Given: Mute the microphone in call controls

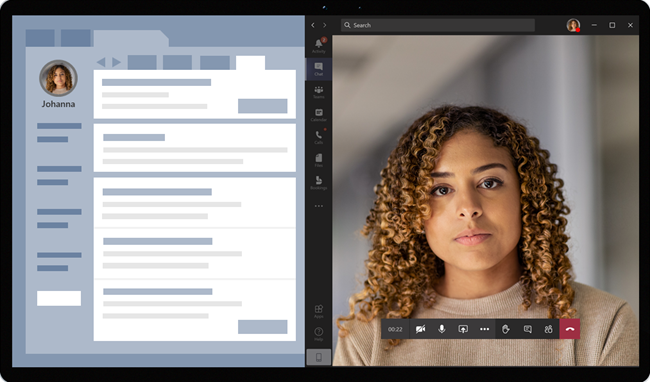Looking at the screenshot, I should 442,329.
